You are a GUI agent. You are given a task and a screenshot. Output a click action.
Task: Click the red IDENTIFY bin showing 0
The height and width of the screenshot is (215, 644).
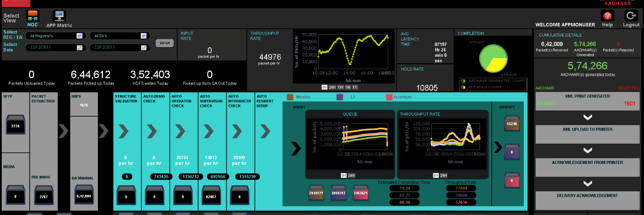[512, 180]
